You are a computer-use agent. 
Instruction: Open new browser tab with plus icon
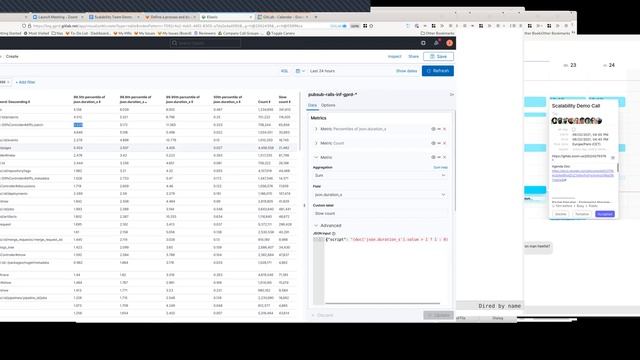316,17
